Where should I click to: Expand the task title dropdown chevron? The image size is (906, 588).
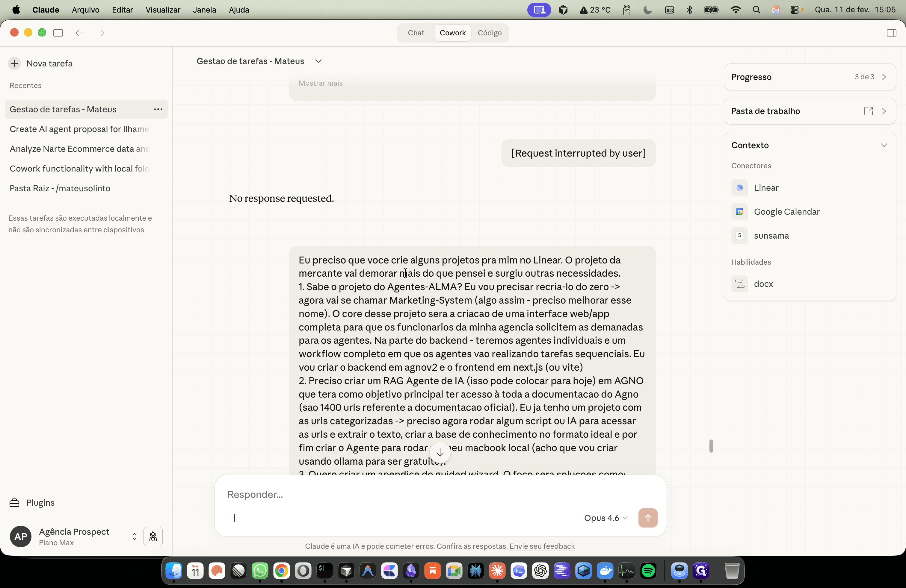pyautogui.click(x=318, y=61)
